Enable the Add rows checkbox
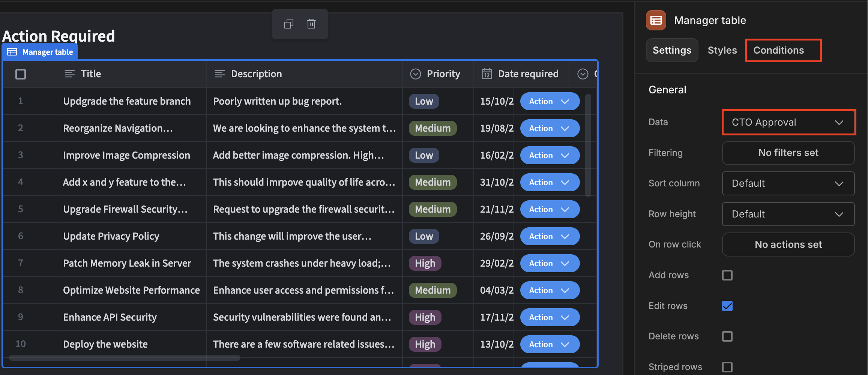The image size is (868, 375). point(727,275)
